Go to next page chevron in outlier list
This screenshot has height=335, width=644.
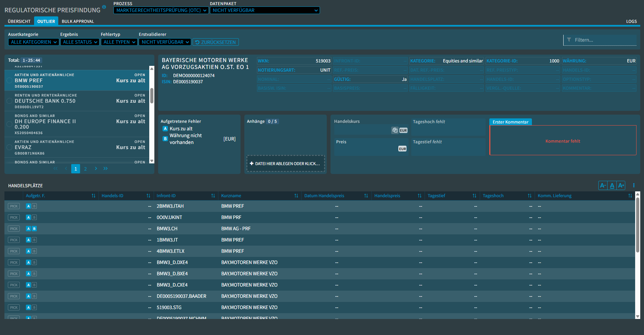(96, 169)
